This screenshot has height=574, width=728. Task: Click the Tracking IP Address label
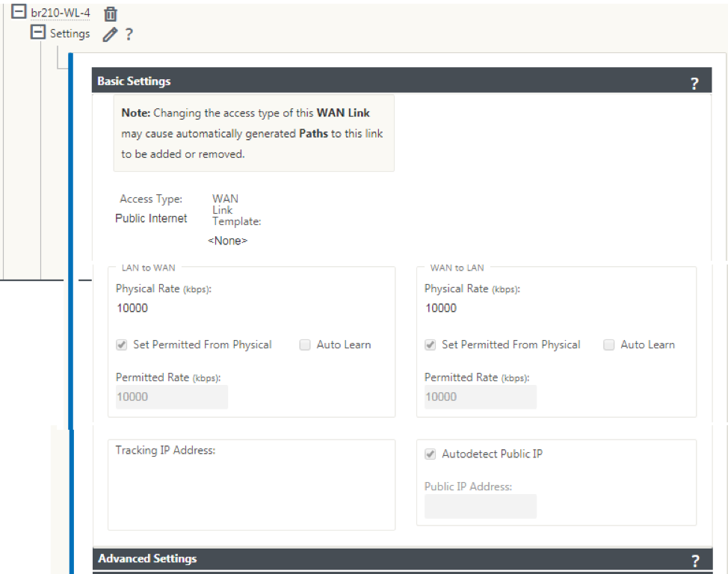click(165, 451)
